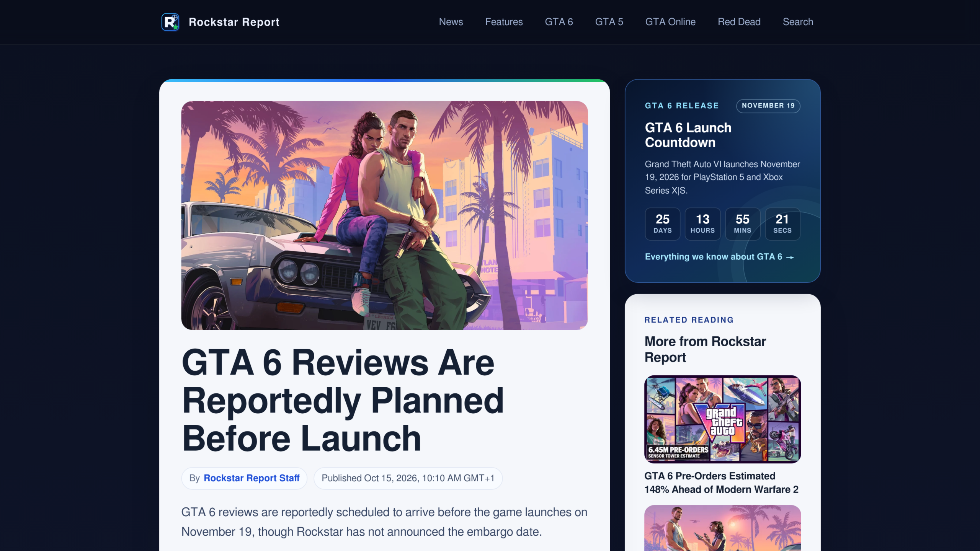Click the GTA 6 Reviews article headline
Image resolution: width=980 pixels, height=551 pixels.
coord(343,400)
